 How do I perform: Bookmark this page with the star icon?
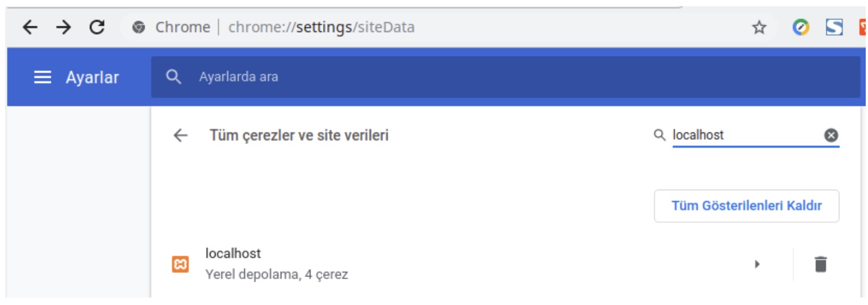point(759,27)
